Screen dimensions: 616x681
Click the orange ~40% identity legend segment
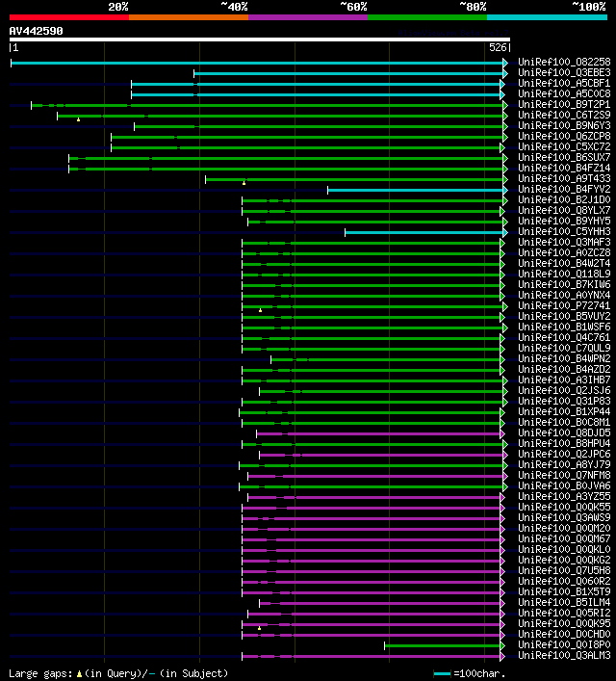(189, 17)
